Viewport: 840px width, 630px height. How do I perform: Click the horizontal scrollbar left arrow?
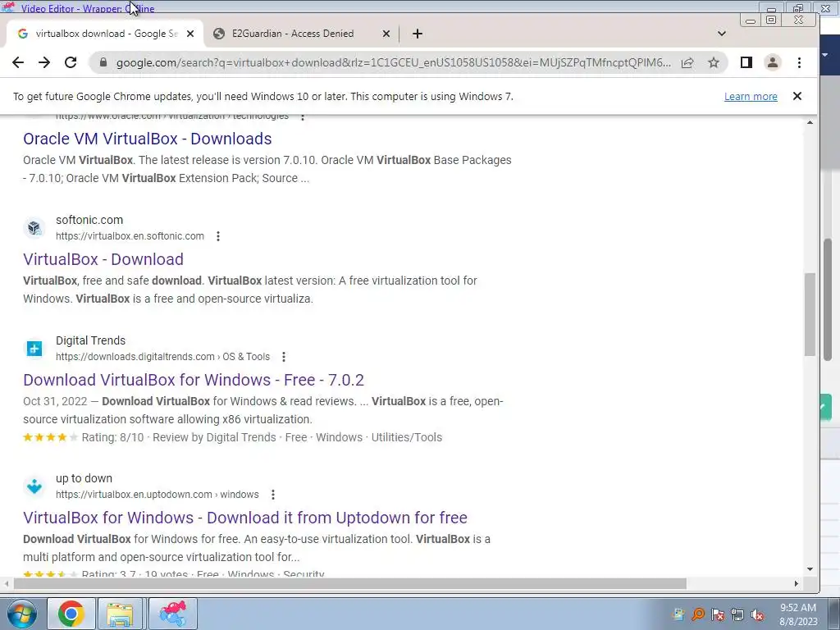point(7,583)
